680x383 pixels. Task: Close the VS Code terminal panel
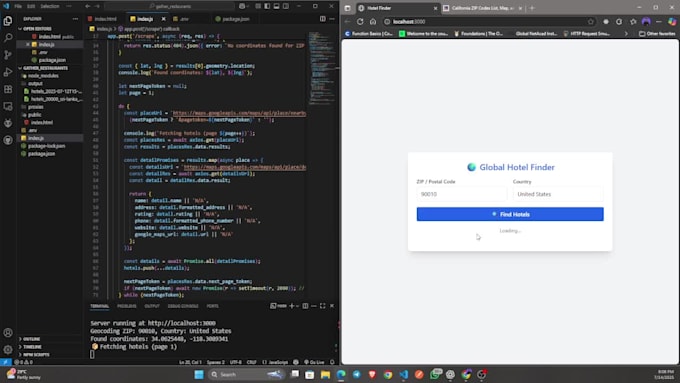coord(332,306)
